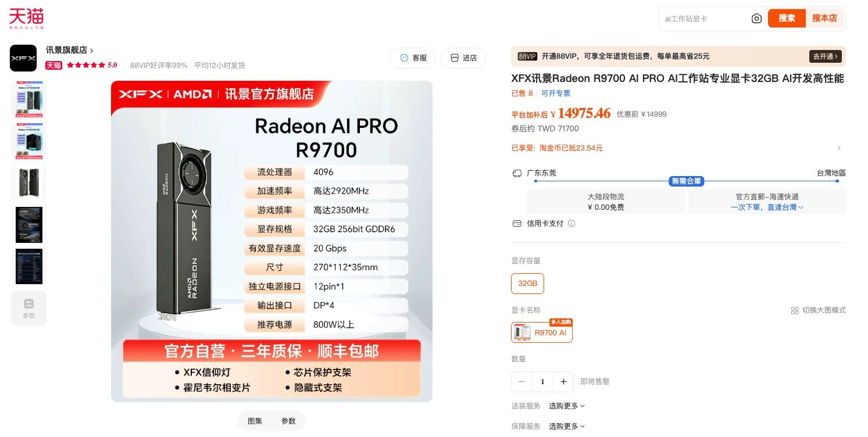This screenshot has width=868, height=437.
Task: Open 客服 customer service chat
Action: [x=413, y=58]
